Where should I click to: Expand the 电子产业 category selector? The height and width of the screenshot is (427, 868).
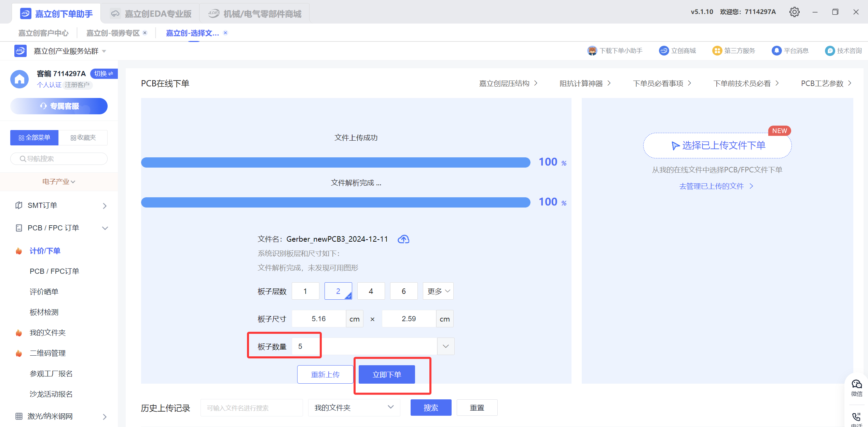click(59, 182)
